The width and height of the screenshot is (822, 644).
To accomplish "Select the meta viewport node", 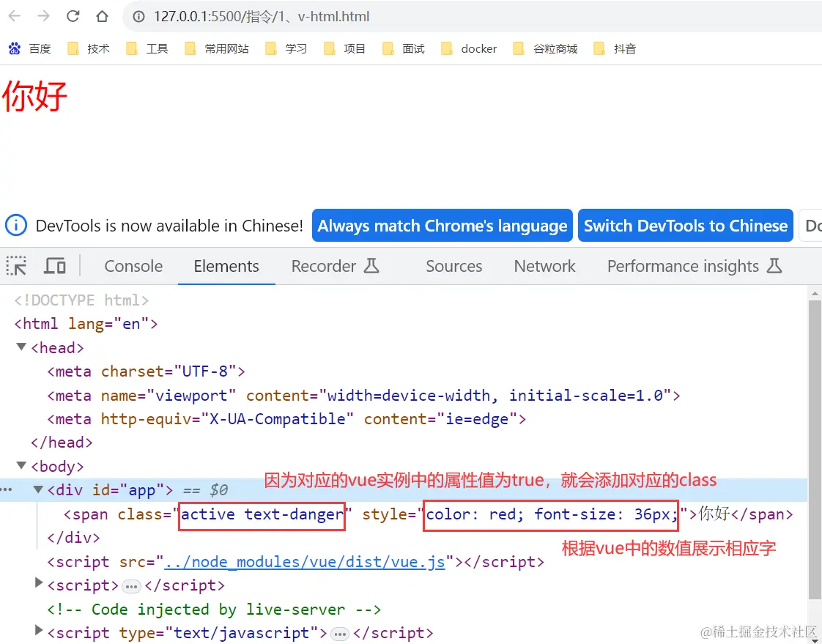I will tap(364, 395).
